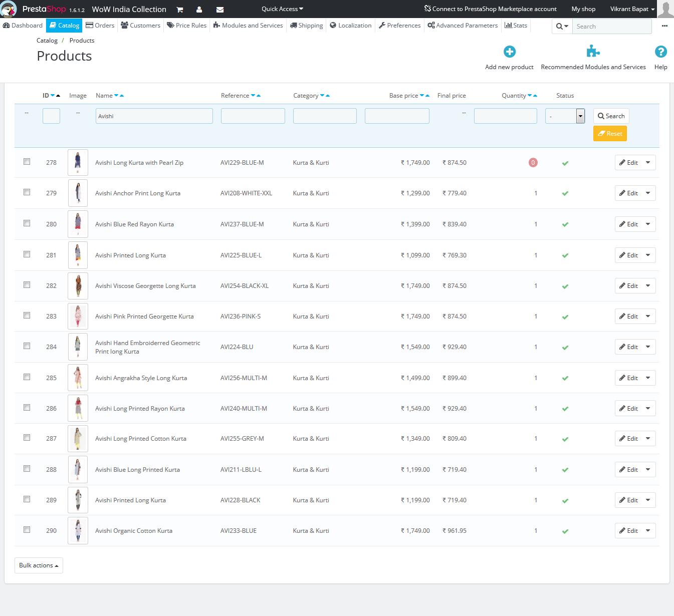
Task: Open Recommended Modules and Services puzzle icon
Action: (x=593, y=52)
